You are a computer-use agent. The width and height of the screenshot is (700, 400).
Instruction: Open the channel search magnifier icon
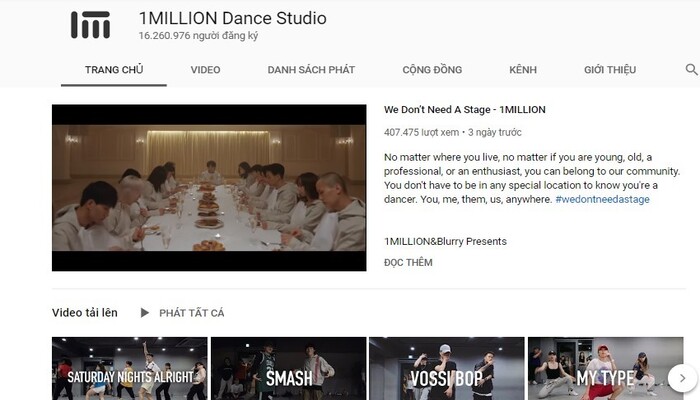point(692,70)
